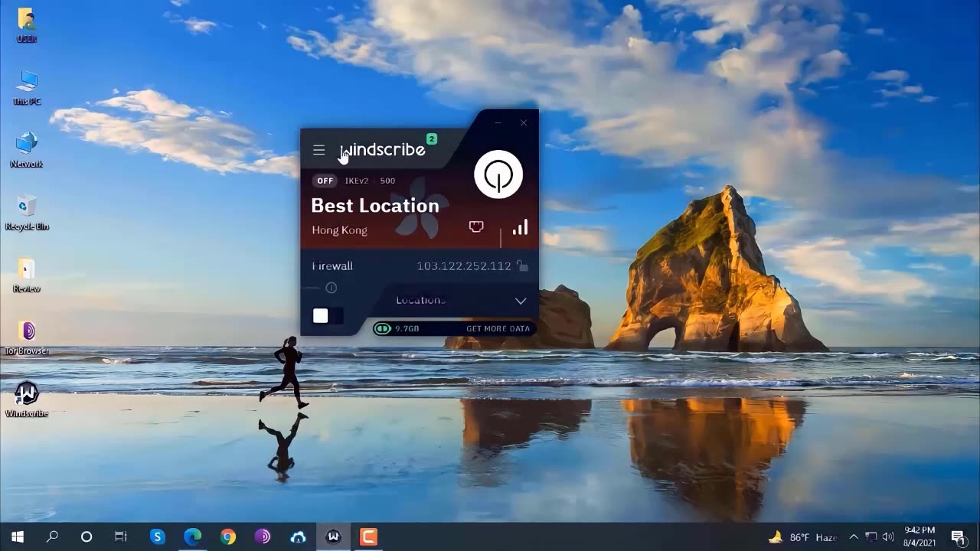Select the Recycle Bin desktop icon
This screenshot has width=980, height=551.
[27, 213]
